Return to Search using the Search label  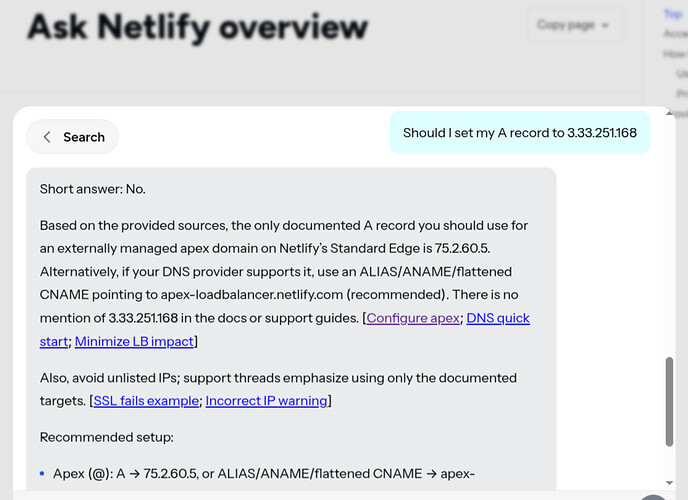(x=84, y=137)
